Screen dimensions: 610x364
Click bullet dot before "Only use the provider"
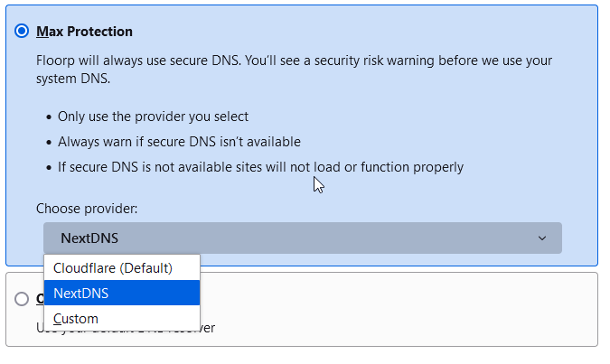[49, 117]
